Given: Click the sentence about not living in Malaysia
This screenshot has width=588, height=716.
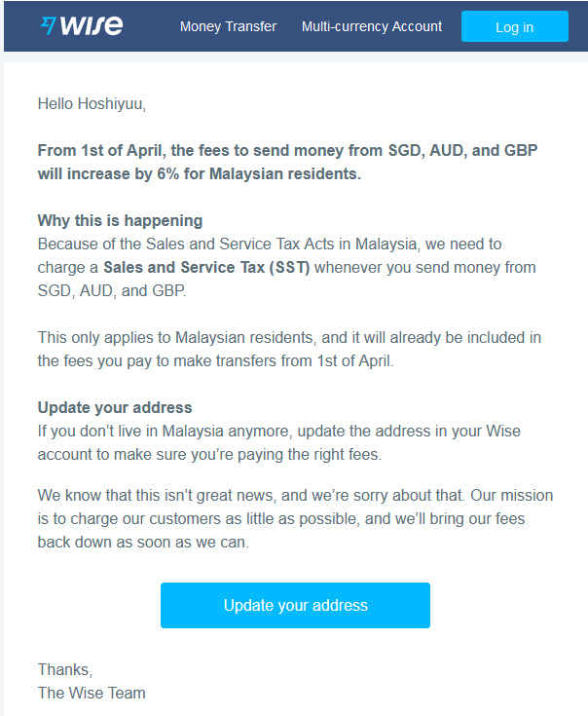Looking at the screenshot, I should click(x=278, y=442).
